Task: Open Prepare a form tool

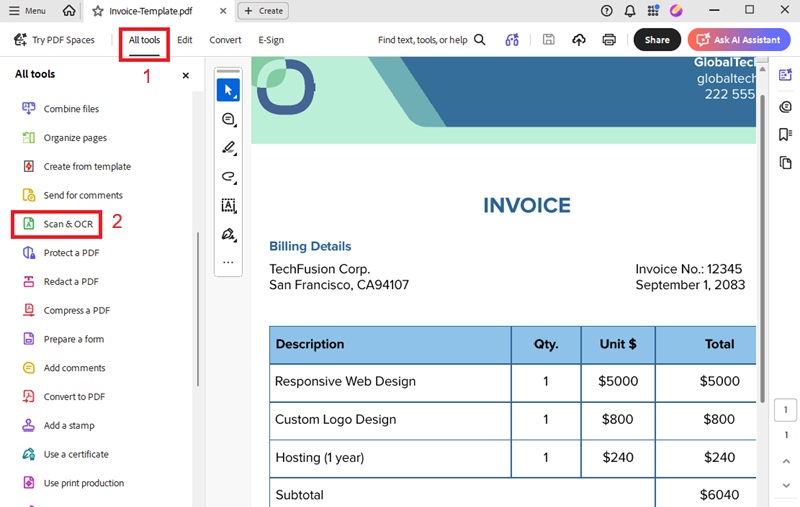Action: 63,339
